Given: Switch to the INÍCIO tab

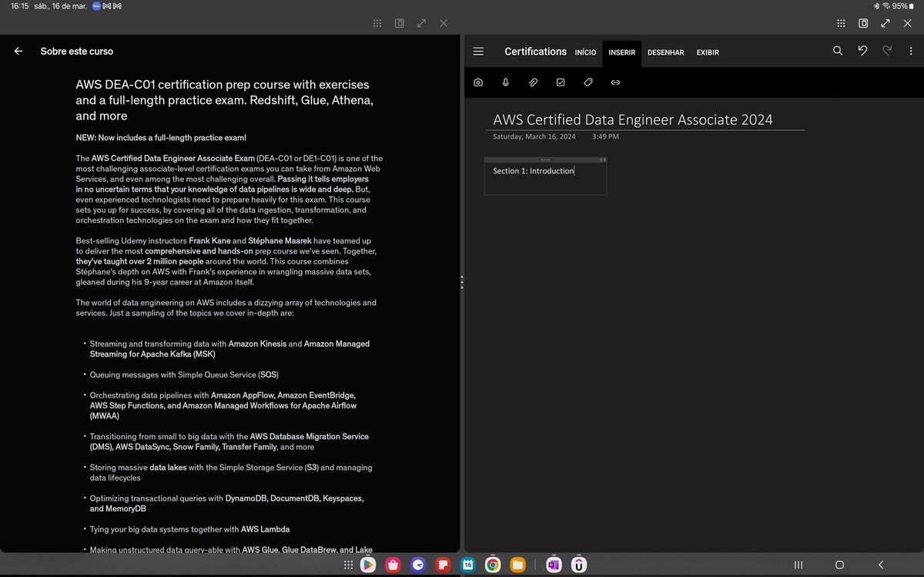Looking at the screenshot, I should pyautogui.click(x=585, y=52).
